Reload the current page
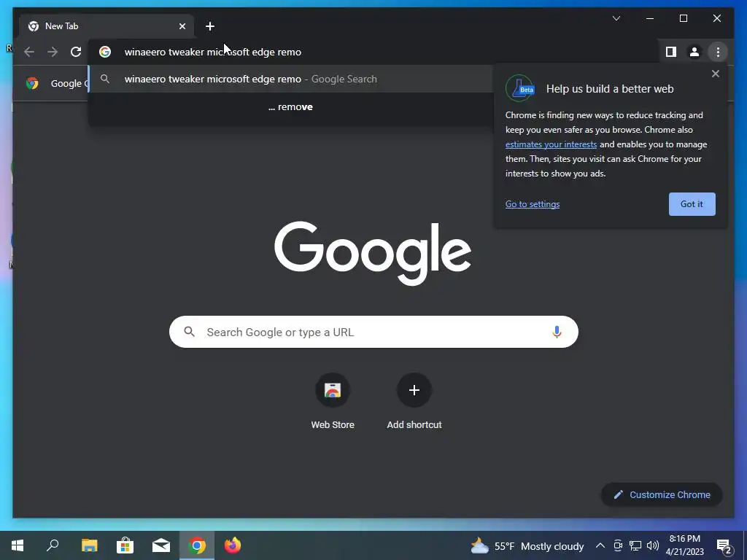Image resolution: width=747 pixels, height=560 pixels. 76,52
